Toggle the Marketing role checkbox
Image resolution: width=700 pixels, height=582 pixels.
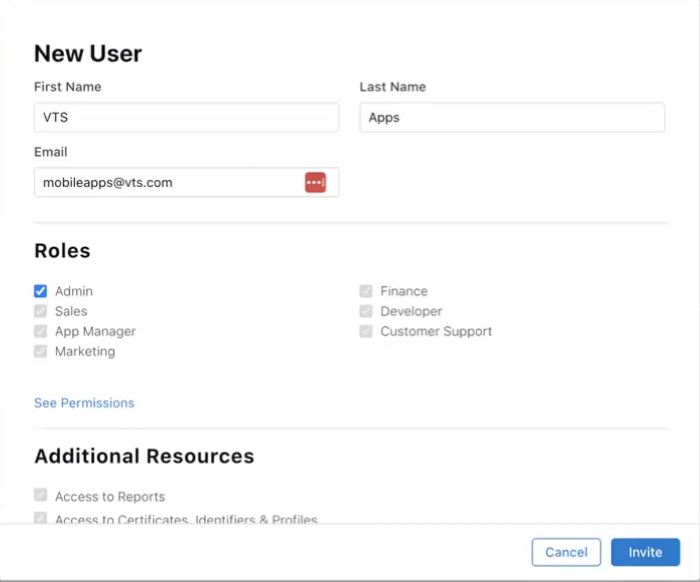40,351
